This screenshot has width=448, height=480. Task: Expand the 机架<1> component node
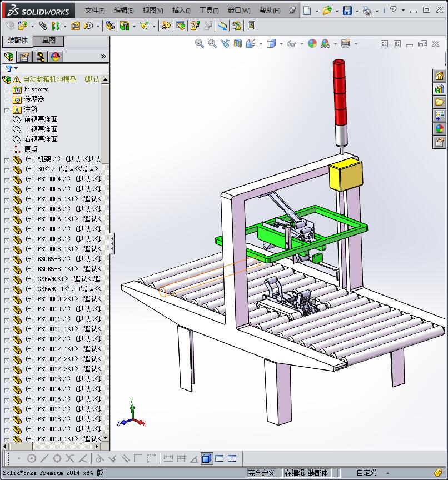click(x=7, y=161)
